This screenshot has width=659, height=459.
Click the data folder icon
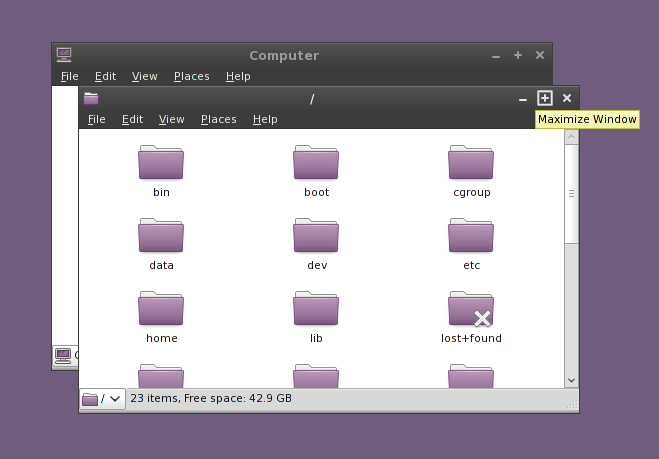tap(161, 235)
